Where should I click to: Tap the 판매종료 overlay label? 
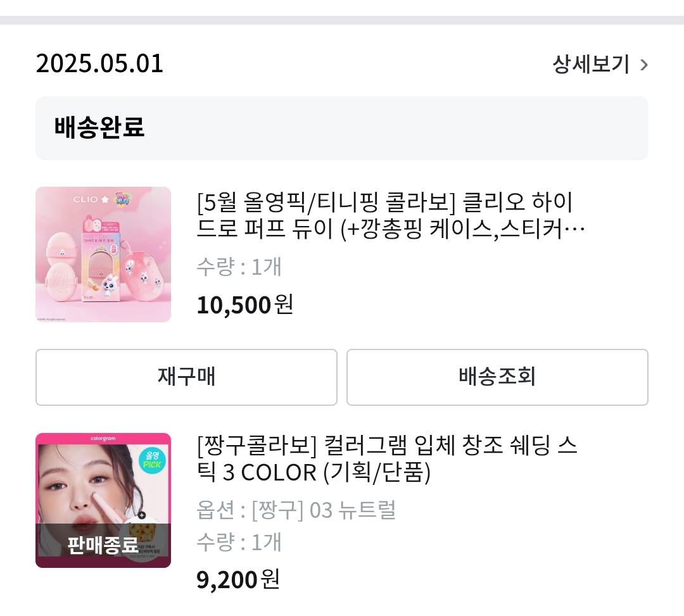click(x=103, y=544)
